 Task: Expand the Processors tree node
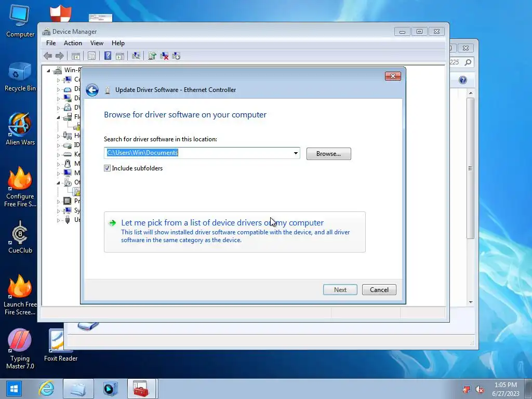pos(58,202)
